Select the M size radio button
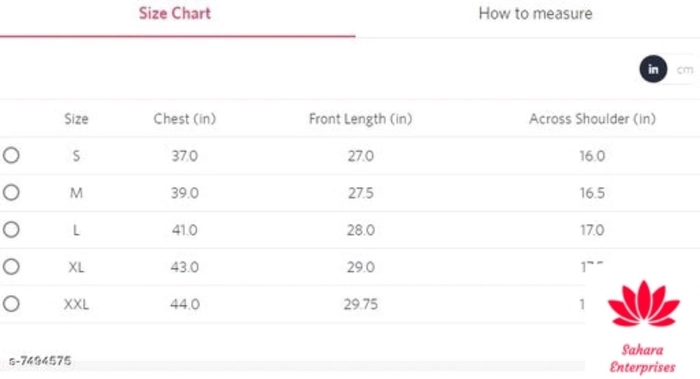This screenshot has width=700, height=379. point(11,192)
